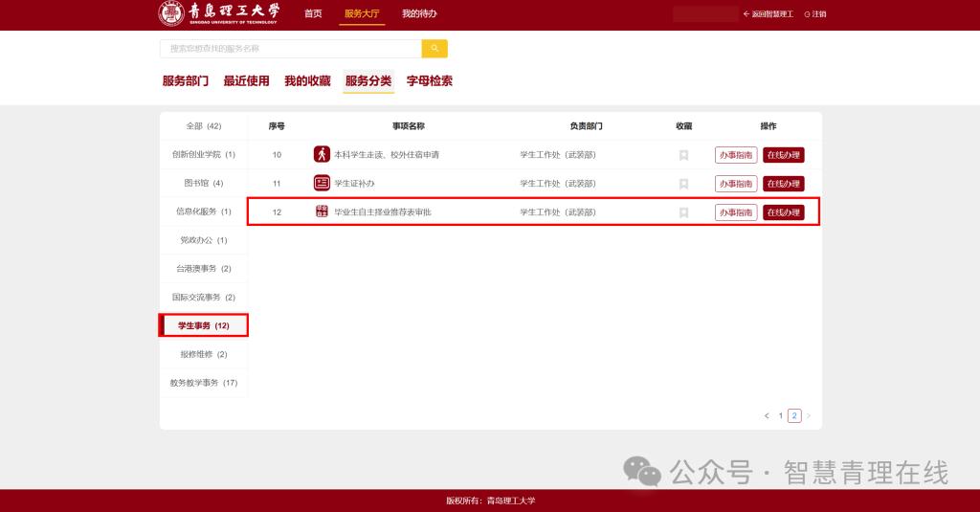980x512 pixels.
Task: Open the walking-person icon for row 10
Action: (x=322, y=154)
